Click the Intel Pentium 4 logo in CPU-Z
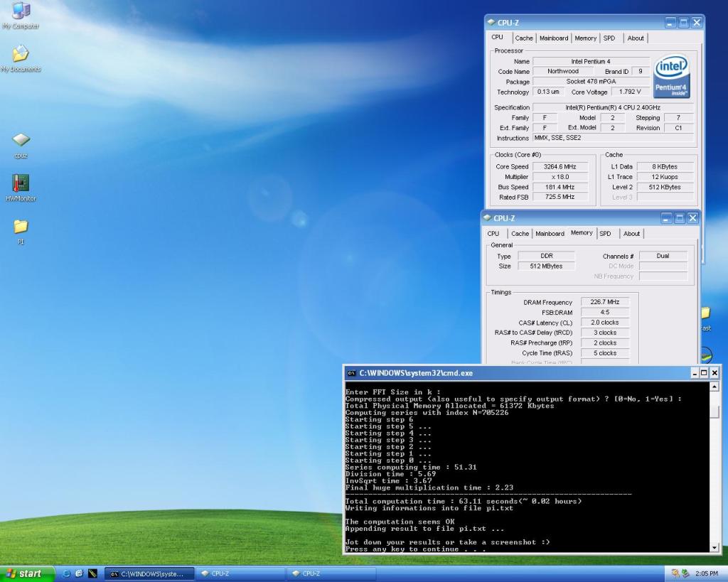Viewport: 728px width, 582px height. [x=671, y=77]
